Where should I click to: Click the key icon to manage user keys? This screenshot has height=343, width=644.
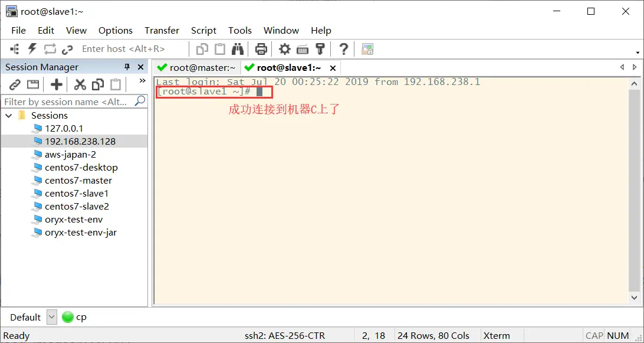320,49
